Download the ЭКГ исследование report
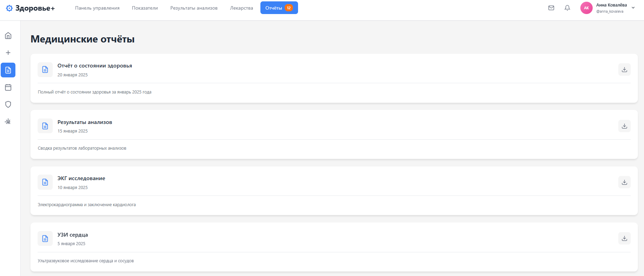 624,182
